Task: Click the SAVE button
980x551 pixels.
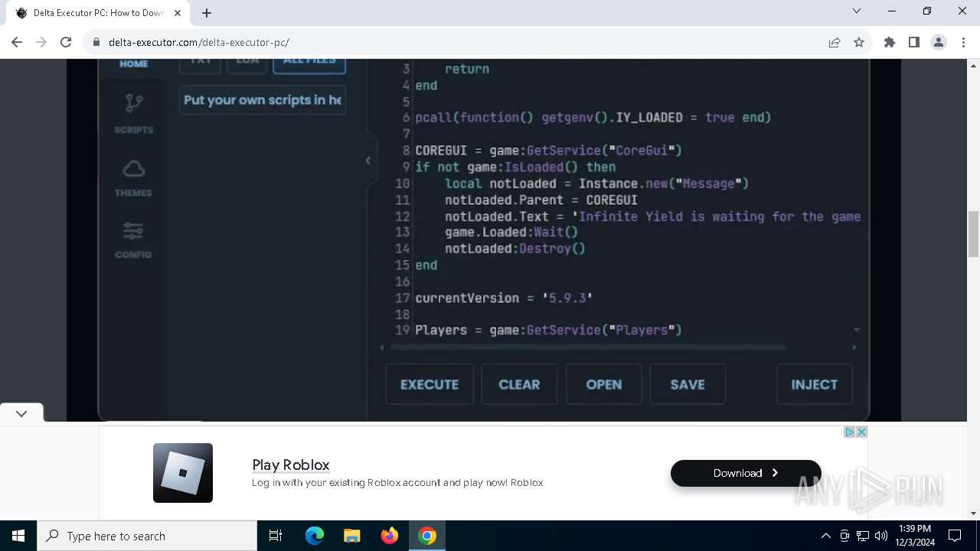Action: pyautogui.click(x=688, y=384)
